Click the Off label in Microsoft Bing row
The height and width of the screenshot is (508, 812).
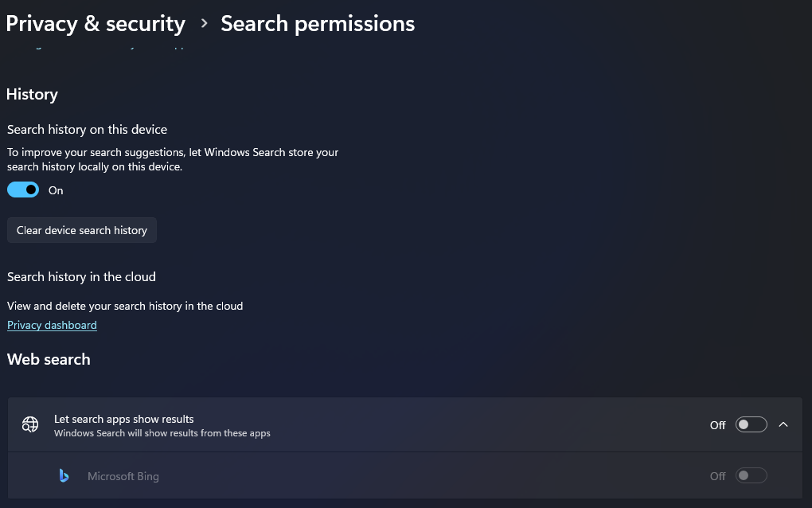click(717, 476)
